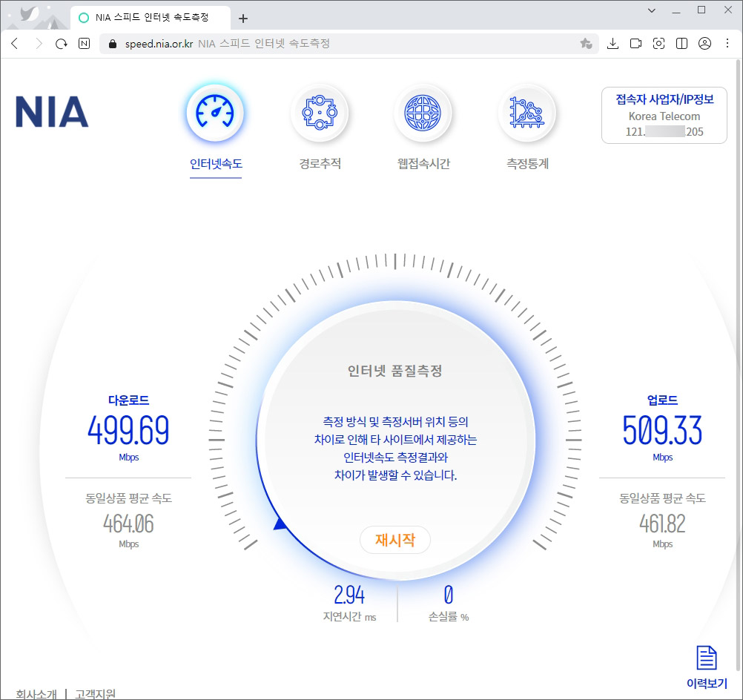The image size is (743, 700).
Task: Click the 2.94 latency value
Action: [x=349, y=595]
